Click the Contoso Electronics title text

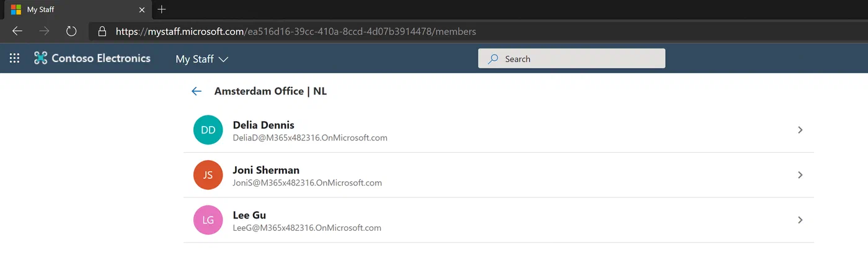[101, 58]
